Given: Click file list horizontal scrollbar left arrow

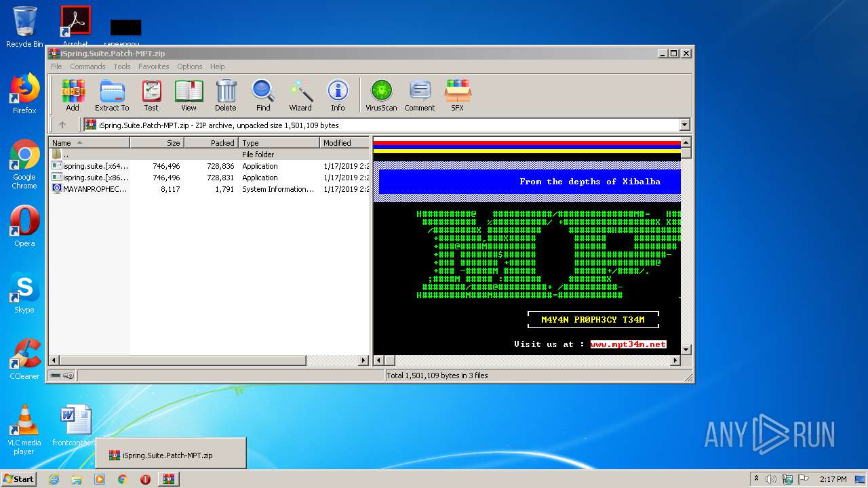Looking at the screenshot, I should click(x=55, y=361).
